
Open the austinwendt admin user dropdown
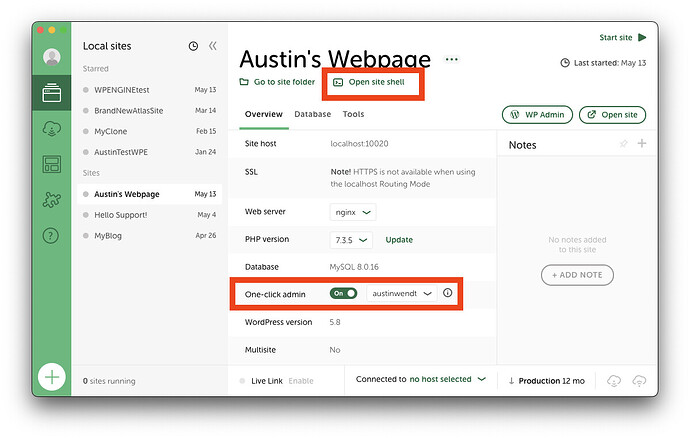pyautogui.click(x=401, y=294)
